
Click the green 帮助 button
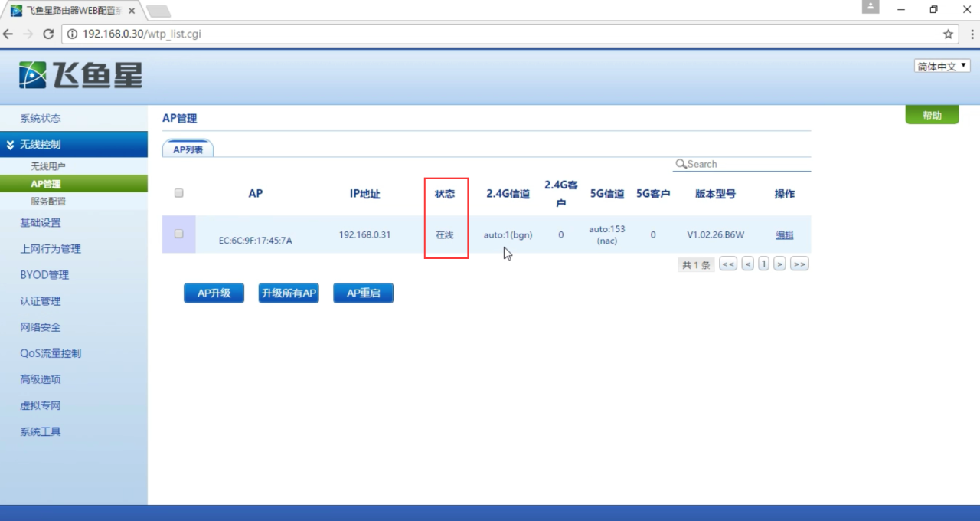[x=932, y=115]
